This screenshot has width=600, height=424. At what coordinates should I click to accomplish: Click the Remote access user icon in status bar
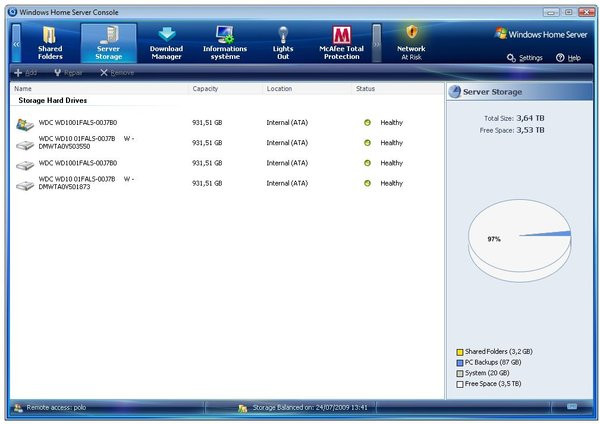pyautogui.click(x=18, y=408)
